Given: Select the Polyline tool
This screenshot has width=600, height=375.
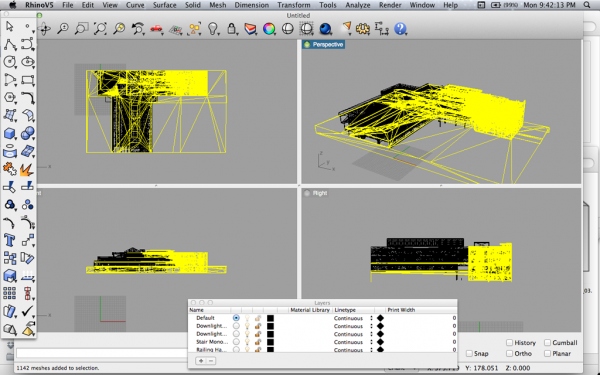Looking at the screenshot, I should 10,44.
